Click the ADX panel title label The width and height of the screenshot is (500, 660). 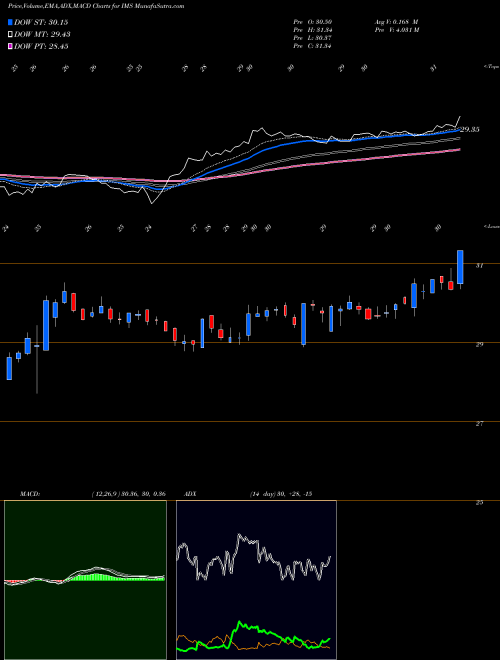click(x=191, y=494)
